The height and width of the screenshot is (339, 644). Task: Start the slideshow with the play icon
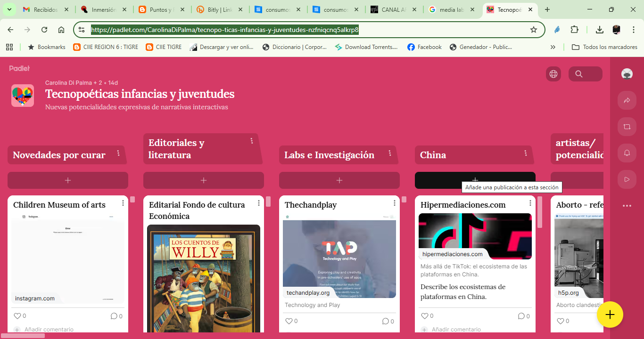627,179
